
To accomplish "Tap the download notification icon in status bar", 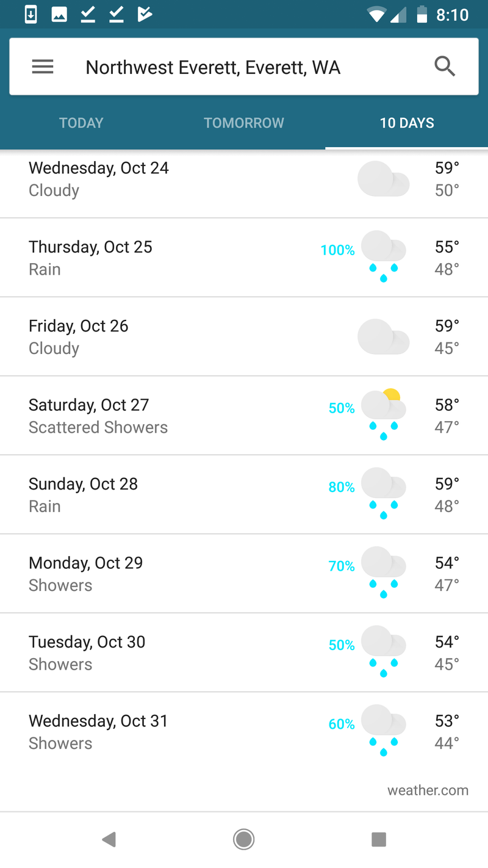I will pyautogui.click(x=31, y=15).
